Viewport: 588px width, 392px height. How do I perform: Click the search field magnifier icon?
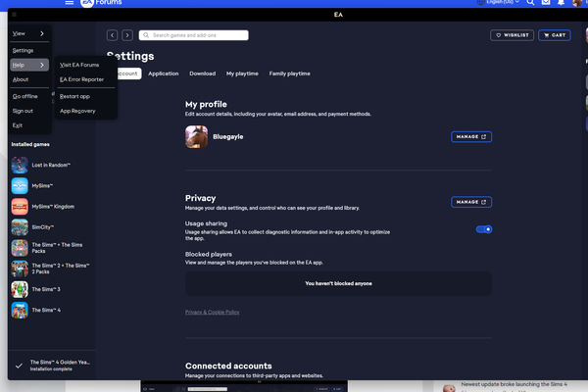pos(146,35)
